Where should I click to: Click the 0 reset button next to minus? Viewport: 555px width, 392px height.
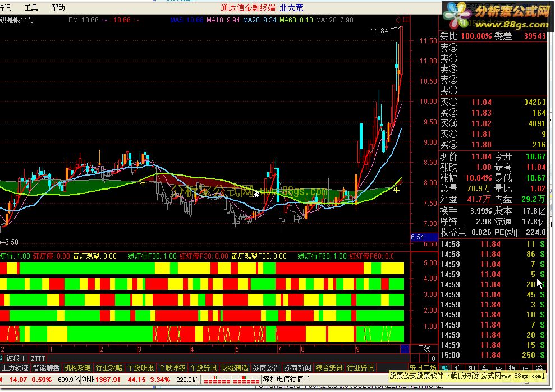[x=433, y=358]
